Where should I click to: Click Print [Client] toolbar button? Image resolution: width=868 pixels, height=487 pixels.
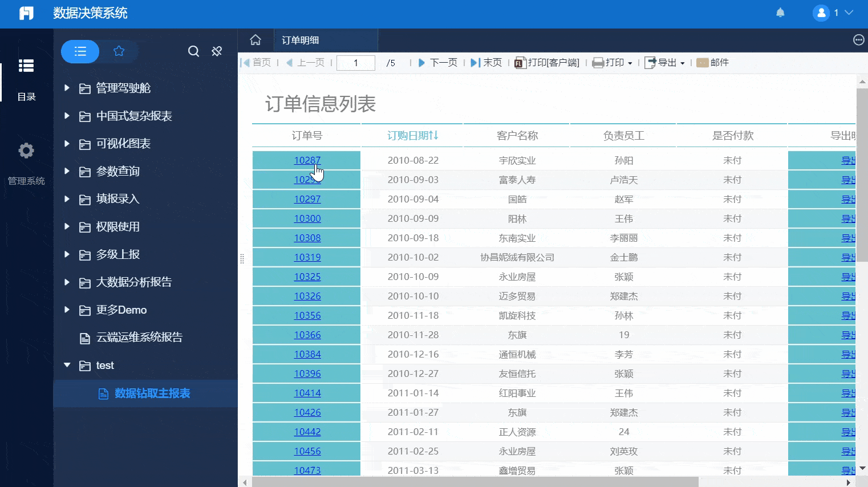(x=547, y=63)
